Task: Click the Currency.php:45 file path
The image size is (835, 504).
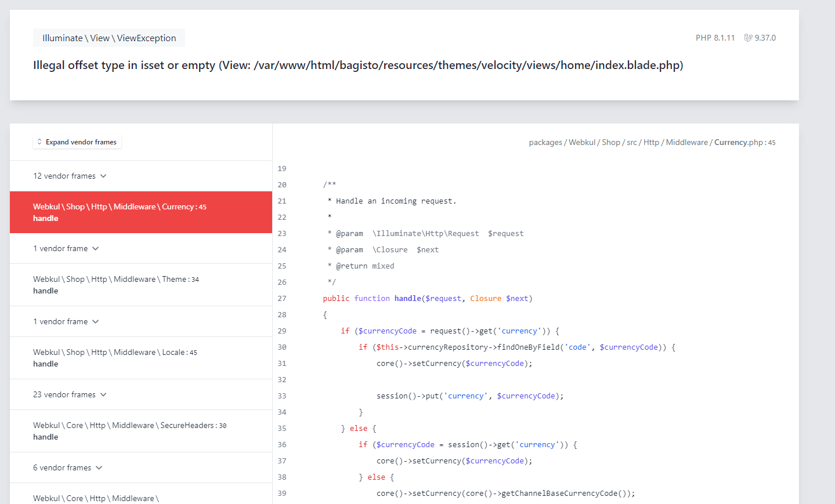Action: 652,142
